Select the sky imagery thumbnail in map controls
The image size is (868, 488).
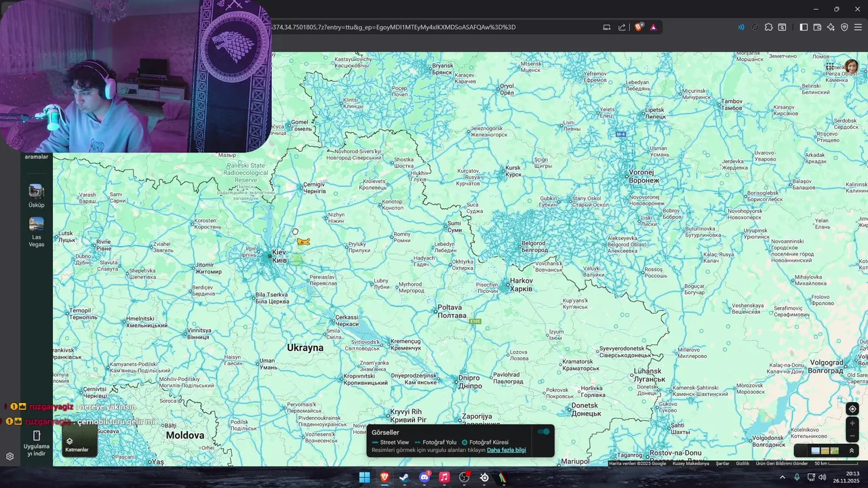coord(815,451)
